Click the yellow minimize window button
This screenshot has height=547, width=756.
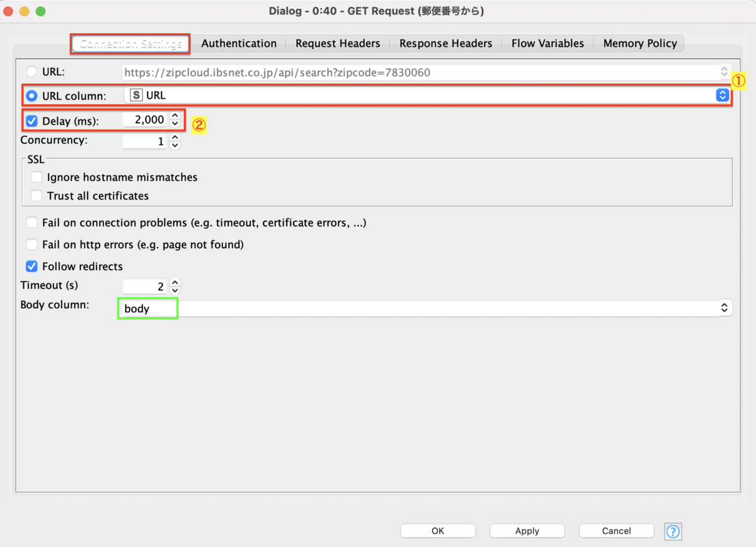tap(25, 11)
